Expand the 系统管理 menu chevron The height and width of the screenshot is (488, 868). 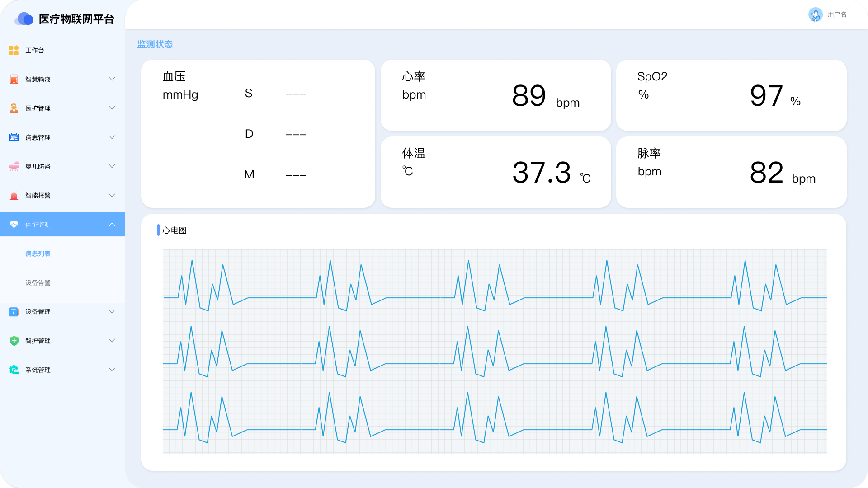112,370
